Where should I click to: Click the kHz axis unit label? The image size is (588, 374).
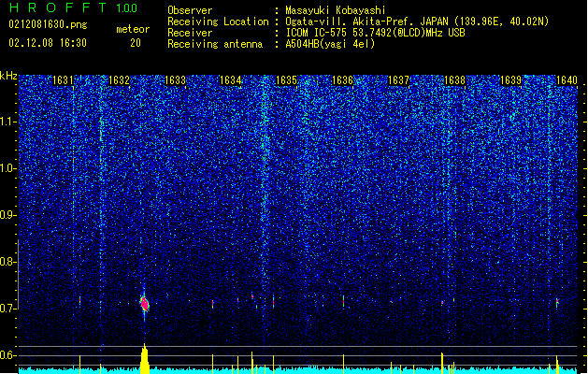pos(8,76)
